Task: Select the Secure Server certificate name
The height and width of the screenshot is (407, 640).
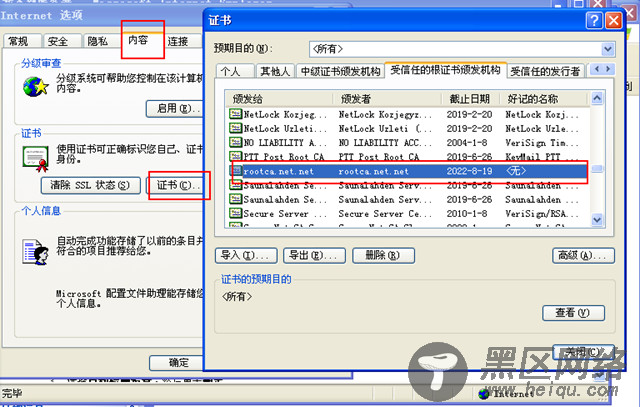Action: pyautogui.click(x=284, y=214)
